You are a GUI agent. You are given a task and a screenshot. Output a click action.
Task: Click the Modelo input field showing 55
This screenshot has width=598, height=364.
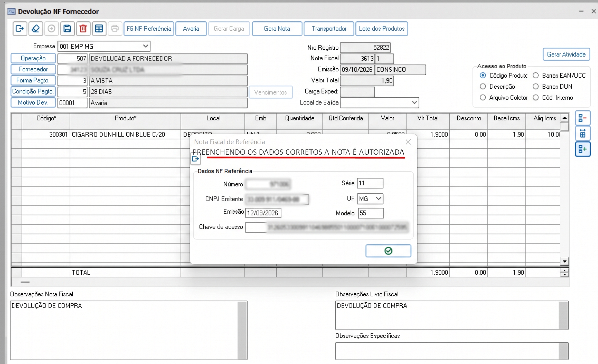371,213
